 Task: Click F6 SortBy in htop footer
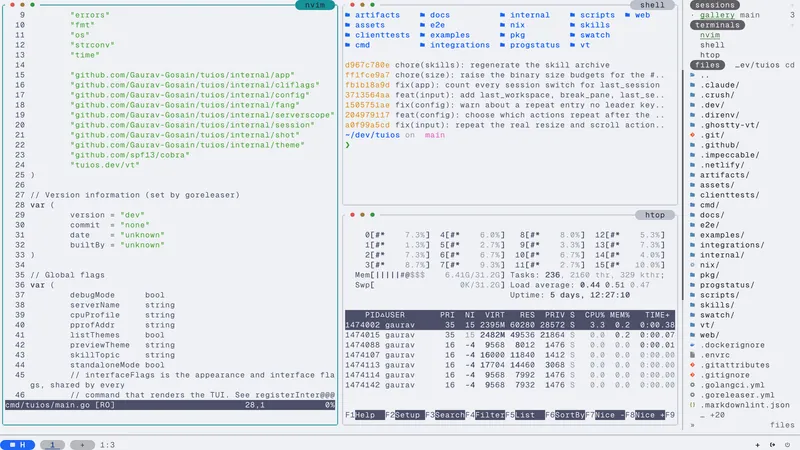pos(565,415)
